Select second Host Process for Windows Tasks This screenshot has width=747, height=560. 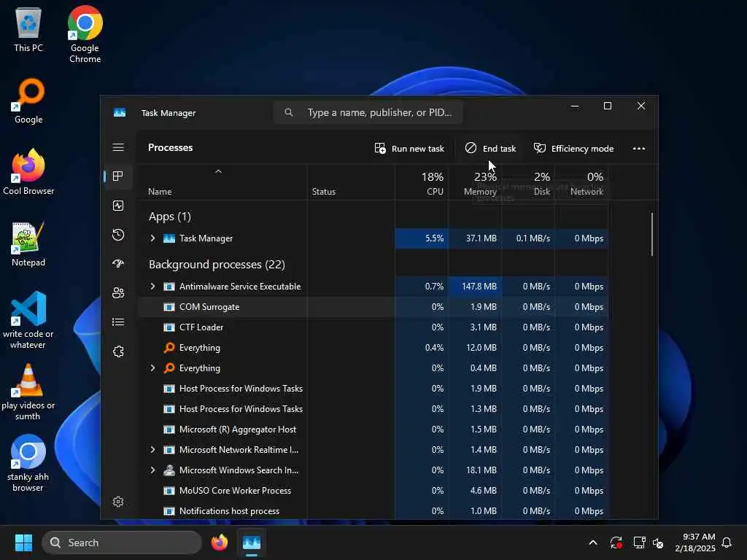pyautogui.click(x=373, y=408)
